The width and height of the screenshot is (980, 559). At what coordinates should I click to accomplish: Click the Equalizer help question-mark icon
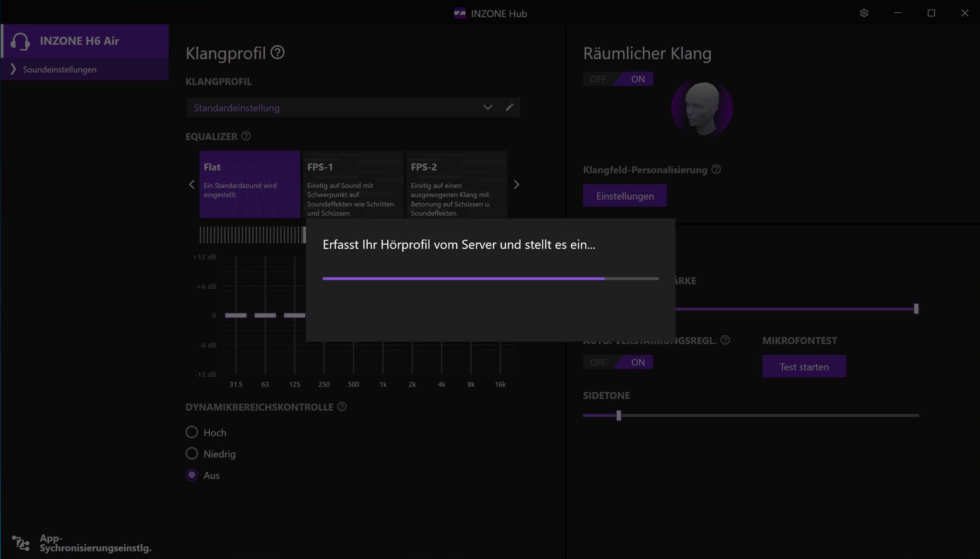tap(246, 136)
